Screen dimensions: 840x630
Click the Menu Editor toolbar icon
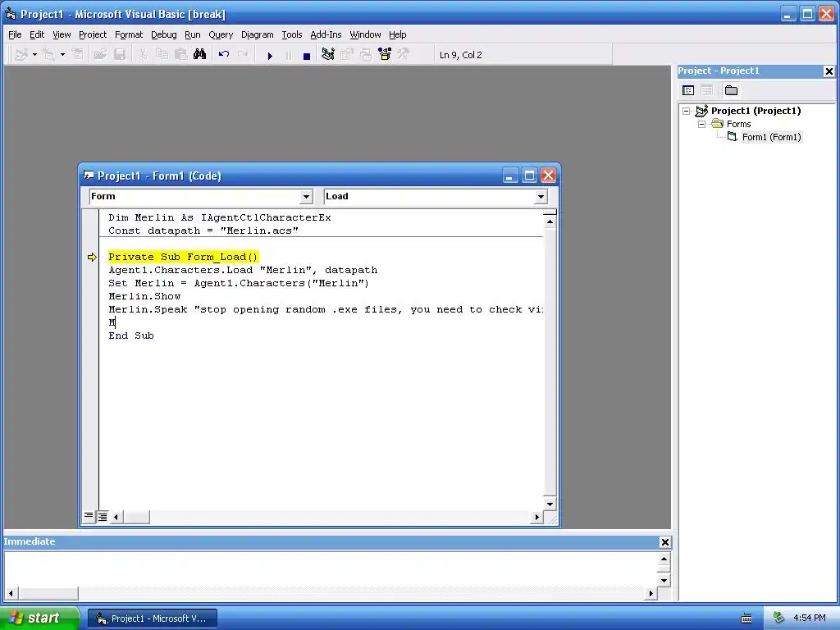point(78,55)
